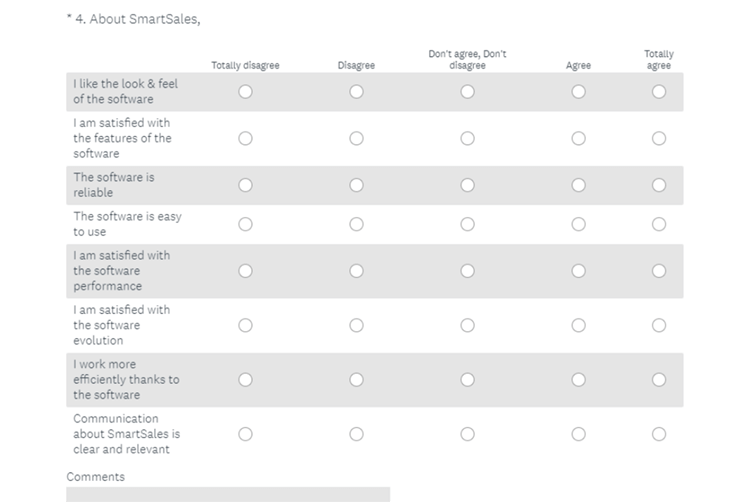Select Agree for look & feel statement
Viewport: 750px width, 502px height.
coord(578,92)
